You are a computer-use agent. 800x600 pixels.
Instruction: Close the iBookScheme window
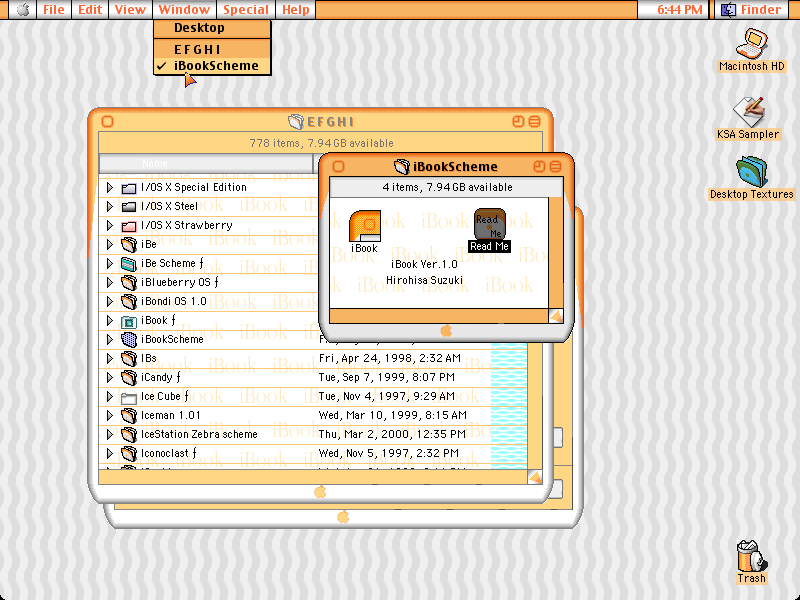(x=338, y=166)
